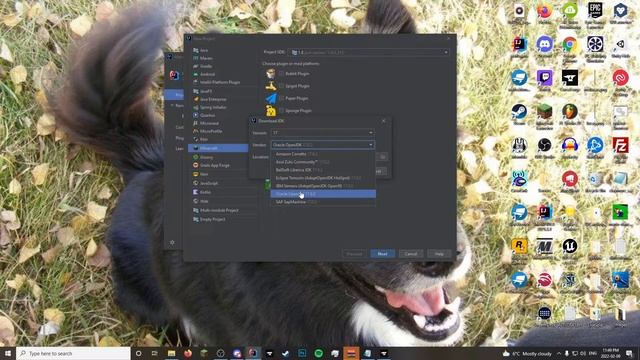Screen dimensions: 640x360
Task: Click the Next button
Action: pyautogui.click(x=382, y=254)
